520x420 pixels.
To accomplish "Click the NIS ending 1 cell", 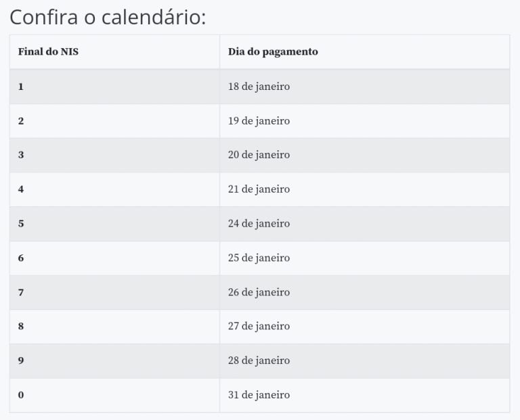I will [x=114, y=87].
